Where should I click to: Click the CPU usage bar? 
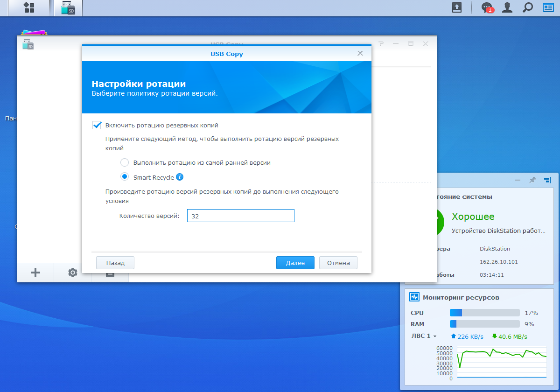pos(485,313)
